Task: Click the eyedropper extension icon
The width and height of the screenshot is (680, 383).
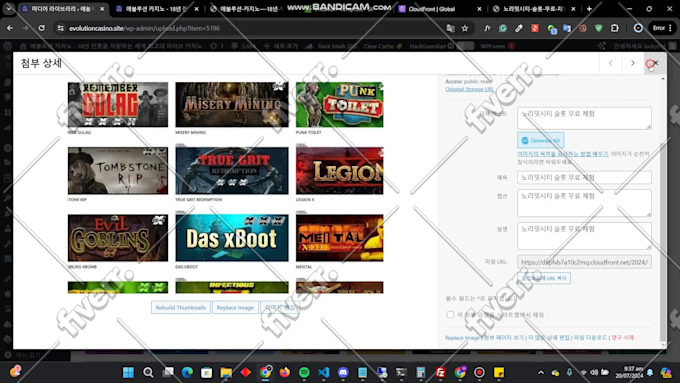Action: [519, 28]
